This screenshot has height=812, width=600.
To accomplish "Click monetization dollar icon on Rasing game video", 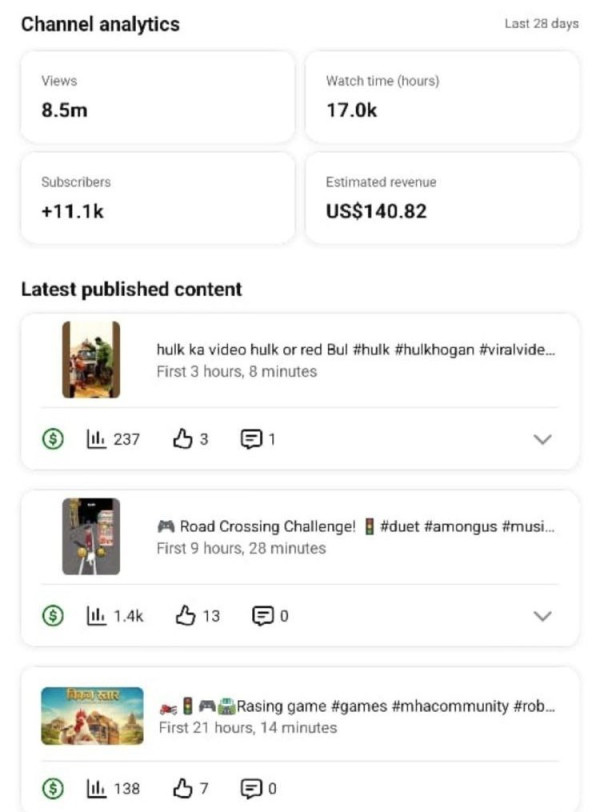I will click(54, 789).
